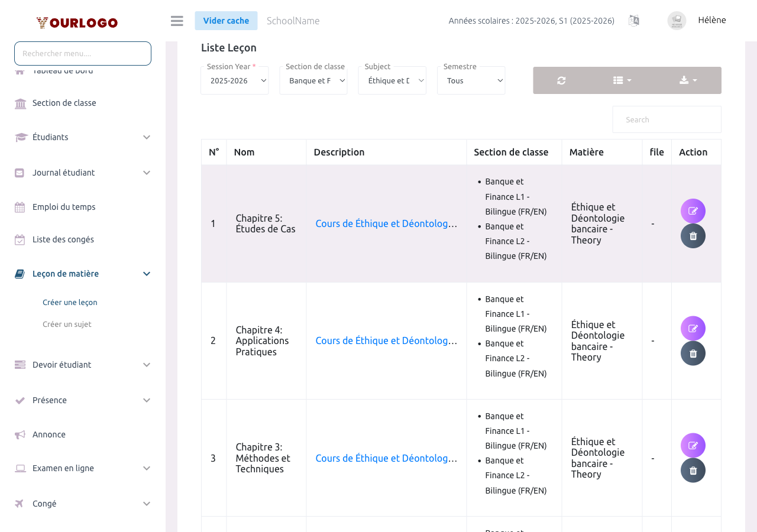Open Chapitre 5 description link
757x532 pixels.
(386, 223)
